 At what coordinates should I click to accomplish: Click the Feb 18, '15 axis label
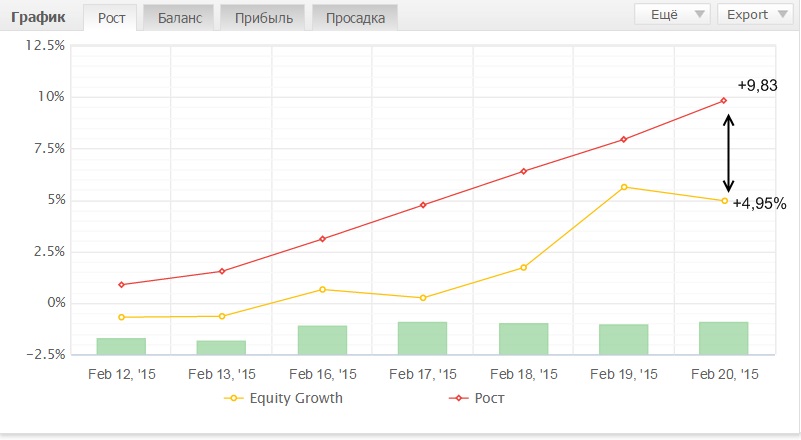[x=524, y=374]
